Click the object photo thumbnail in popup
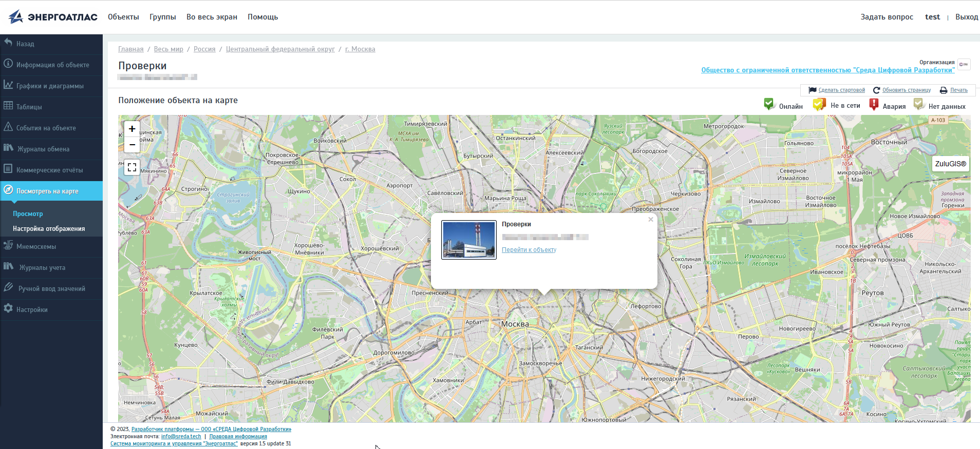 [468, 240]
